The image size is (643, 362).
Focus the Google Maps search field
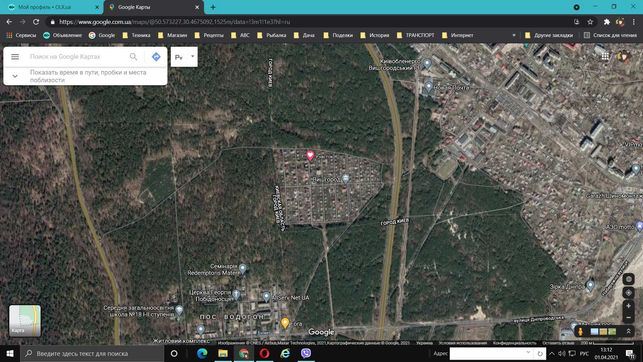click(77, 57)
